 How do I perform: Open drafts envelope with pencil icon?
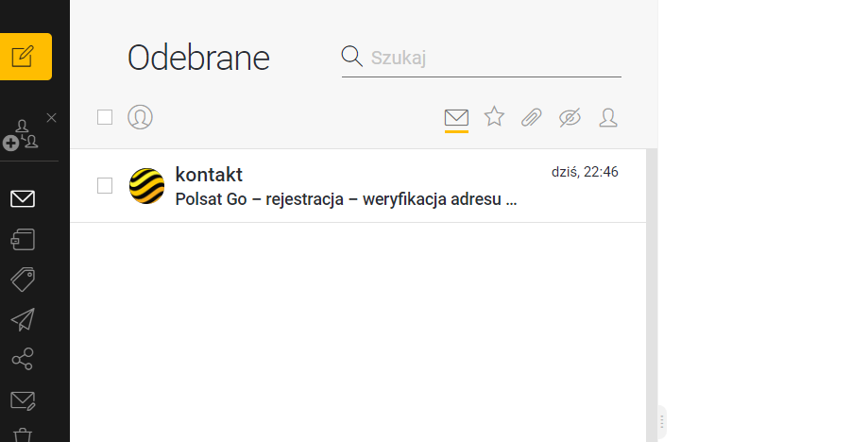pos(23,399)
